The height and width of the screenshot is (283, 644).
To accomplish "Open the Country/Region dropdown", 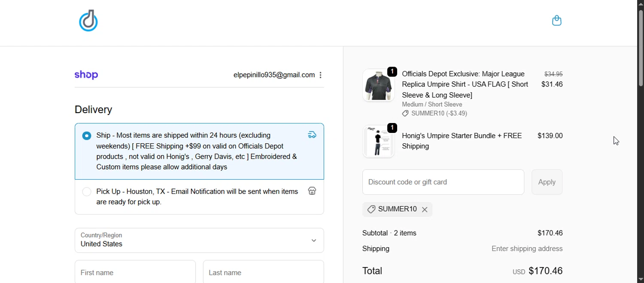I will tap(199, 240).
